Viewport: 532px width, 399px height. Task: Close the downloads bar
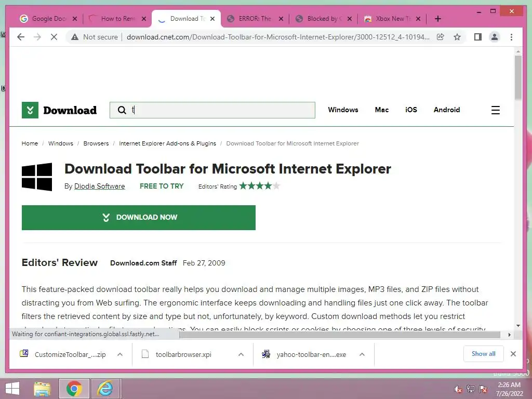click(x=513, y=354)
